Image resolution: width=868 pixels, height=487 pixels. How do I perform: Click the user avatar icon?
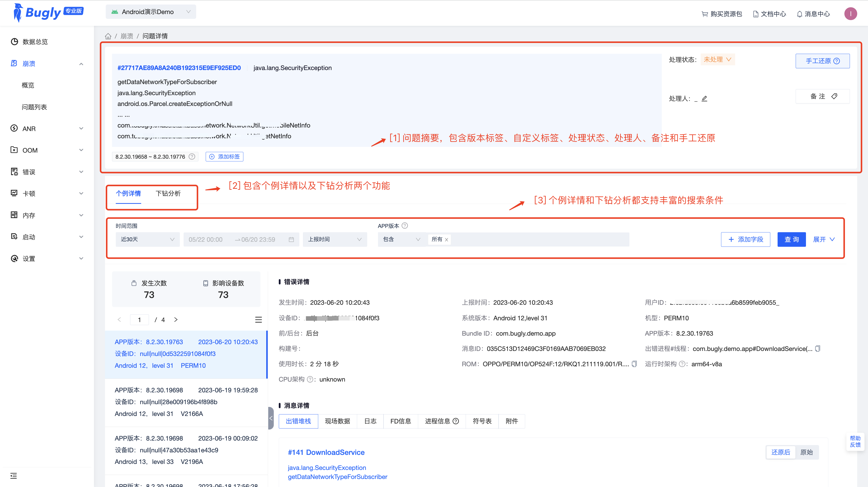coord(850,14)
